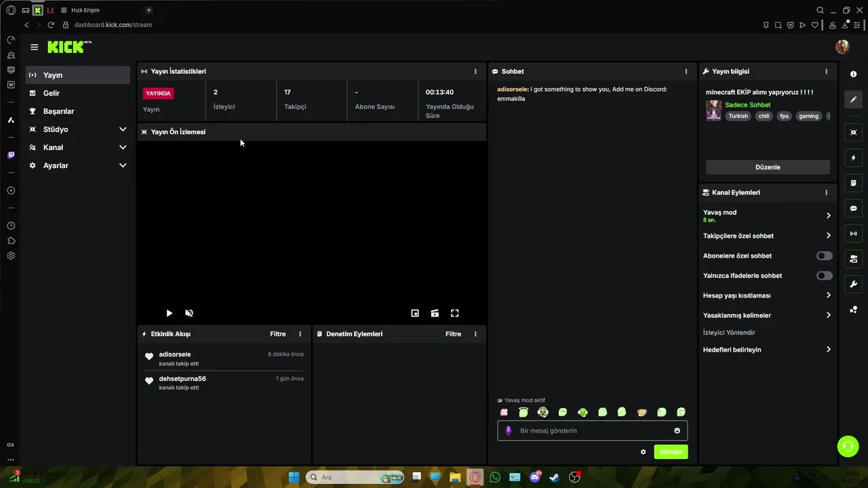
Task: Open adisorsele in activity feed
Action: (175, 354)
